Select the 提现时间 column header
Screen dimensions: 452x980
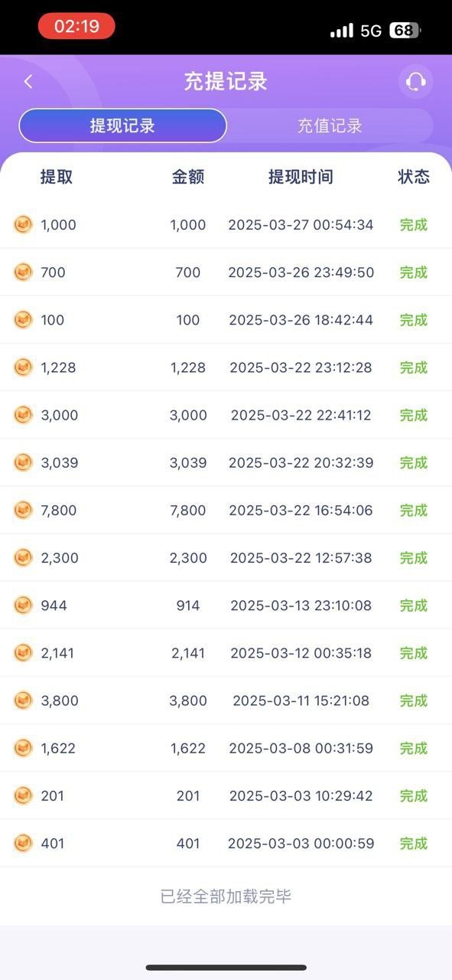point(301,177)
